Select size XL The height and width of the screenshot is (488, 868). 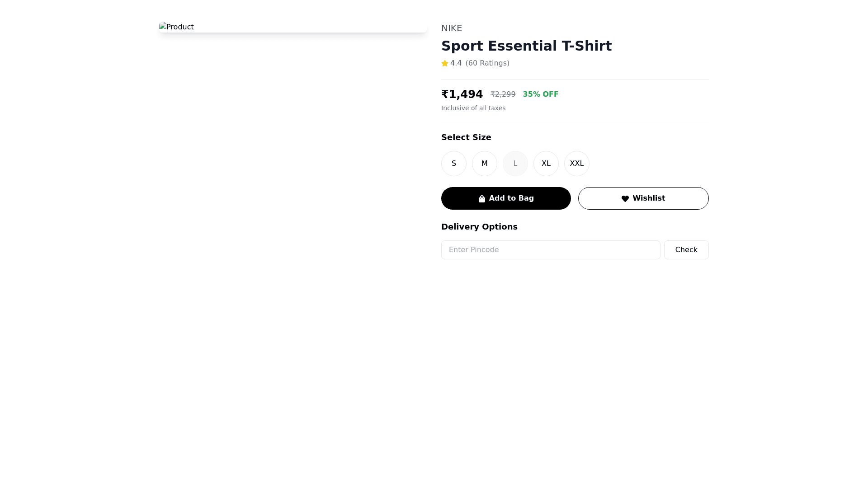pyautogui.click(x=546, y=164)
